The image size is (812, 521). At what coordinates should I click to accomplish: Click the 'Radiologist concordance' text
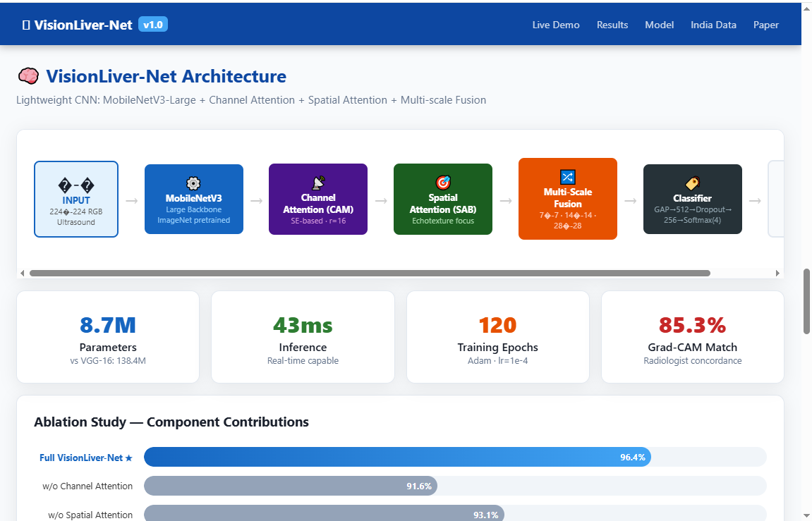click(x=692, y=361)
